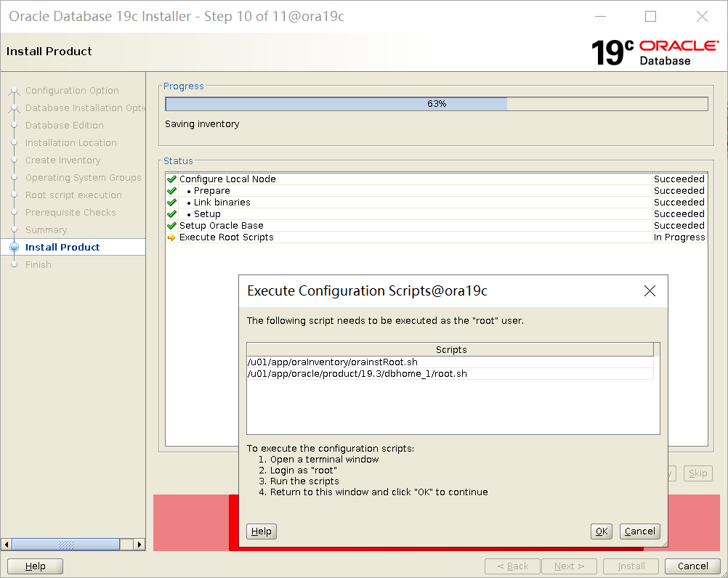Click the sidebar horizontal scrollbar thumb
728x578 pixels.
tap(66, 544)
